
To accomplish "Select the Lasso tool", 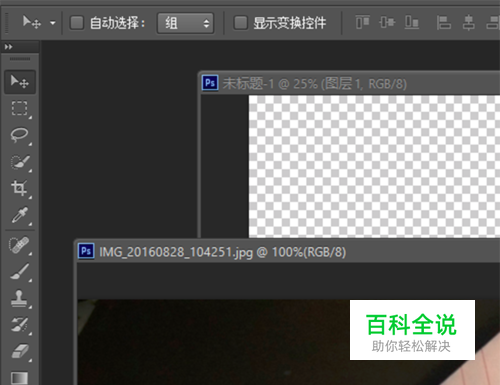I will click(20, 135).
